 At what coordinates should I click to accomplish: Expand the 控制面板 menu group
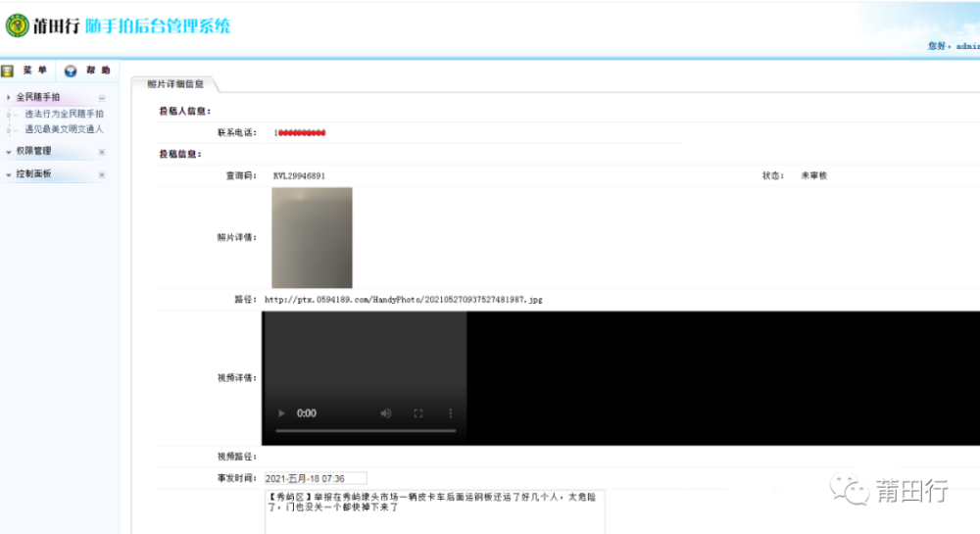point(33,174)
